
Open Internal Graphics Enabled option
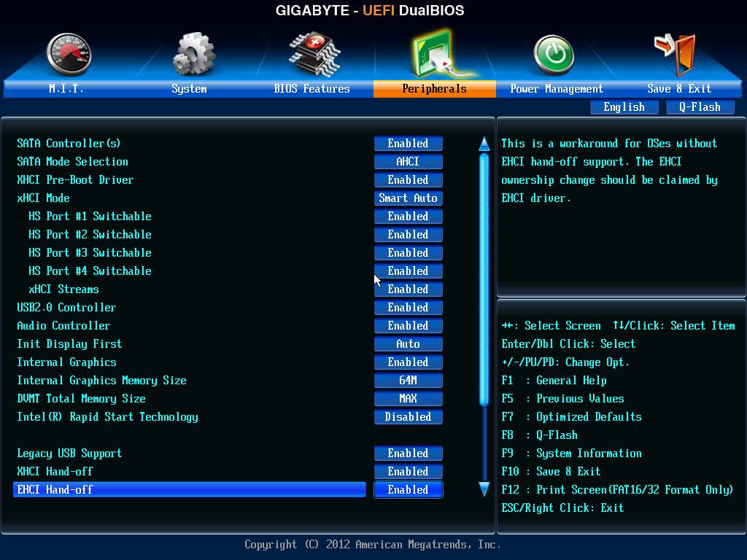[409, 362]
